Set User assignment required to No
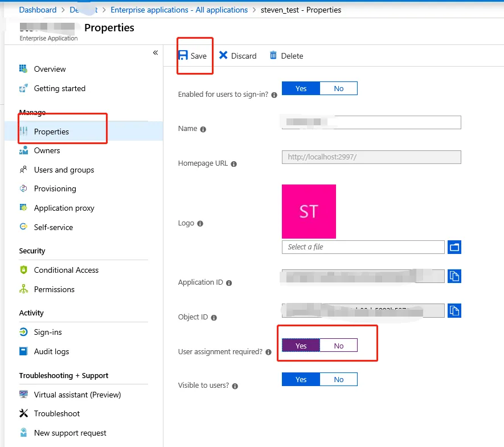 pyautogui.click(x=338, y=346)
